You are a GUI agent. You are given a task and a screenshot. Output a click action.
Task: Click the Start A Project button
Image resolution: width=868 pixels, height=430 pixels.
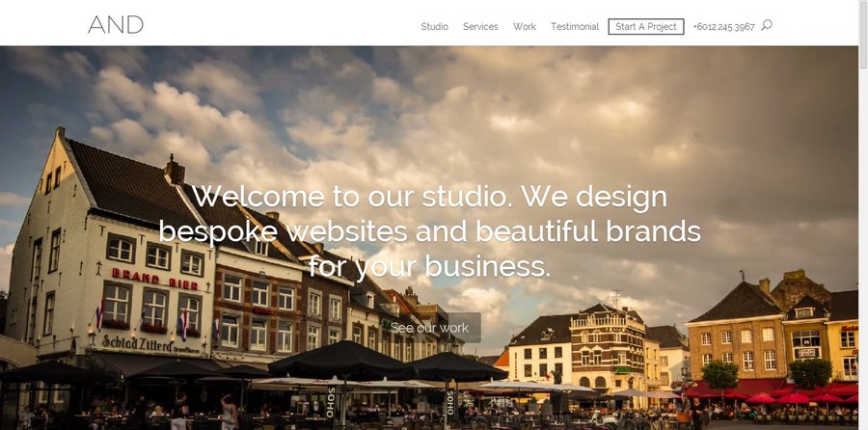coord(646,27)
